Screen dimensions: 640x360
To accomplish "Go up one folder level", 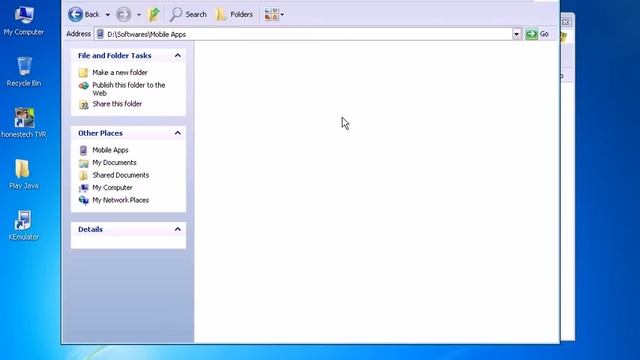I will click(x=154, y=15).
